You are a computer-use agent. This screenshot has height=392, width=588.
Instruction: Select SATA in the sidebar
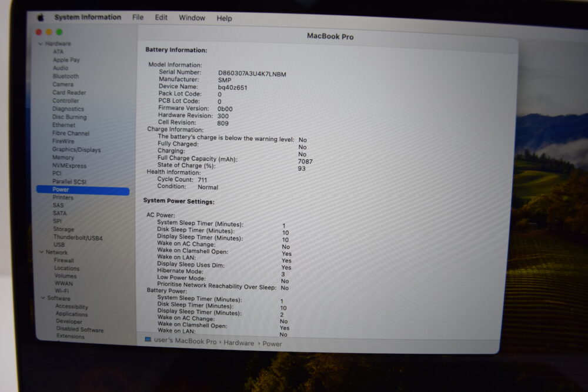59,213
